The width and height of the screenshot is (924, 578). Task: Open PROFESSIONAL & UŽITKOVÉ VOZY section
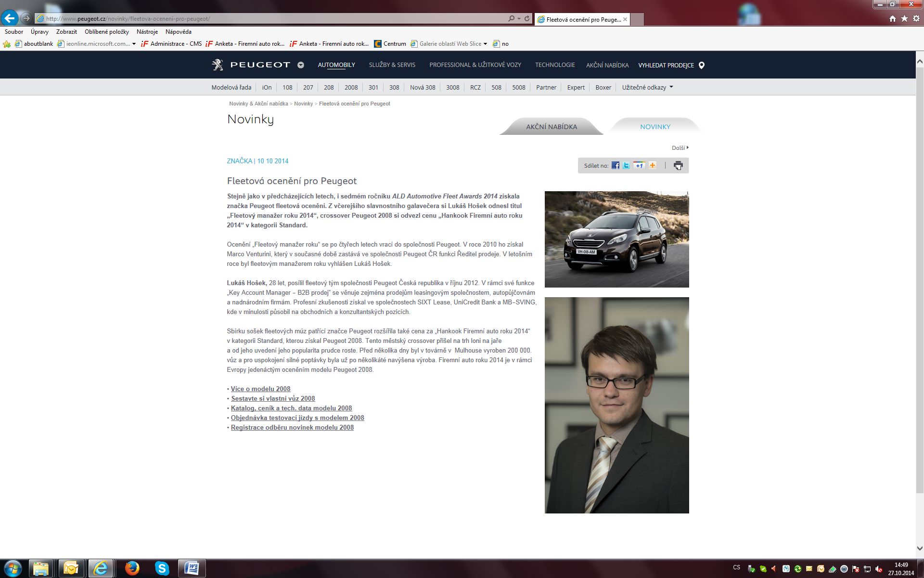pyautogui.click(x=475, y=65)
